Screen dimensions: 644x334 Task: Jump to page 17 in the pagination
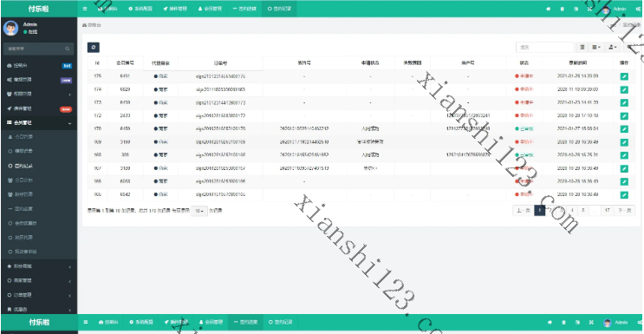click(x=607, y=211)
